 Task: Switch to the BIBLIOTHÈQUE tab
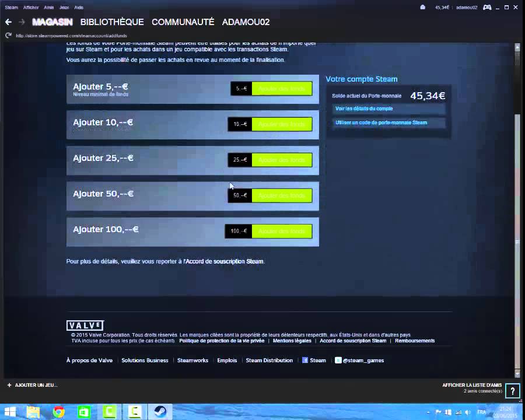(x=112, y=22)
